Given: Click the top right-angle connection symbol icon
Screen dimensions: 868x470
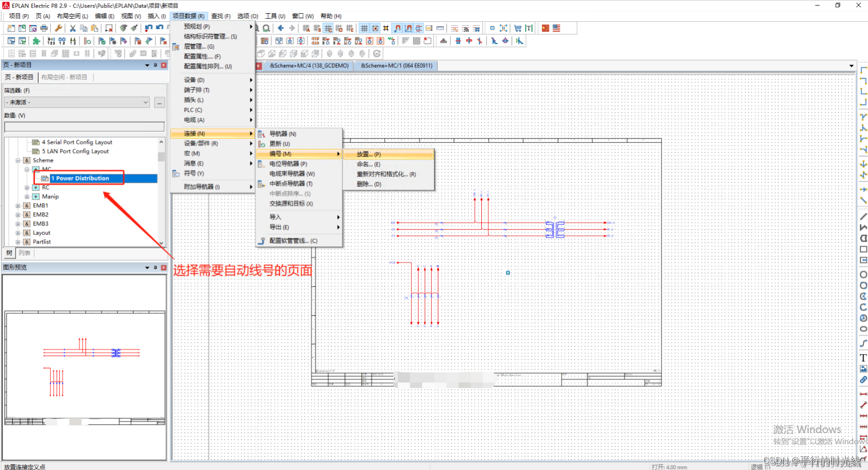Looking at the screenshot, I should click(863, 70).
